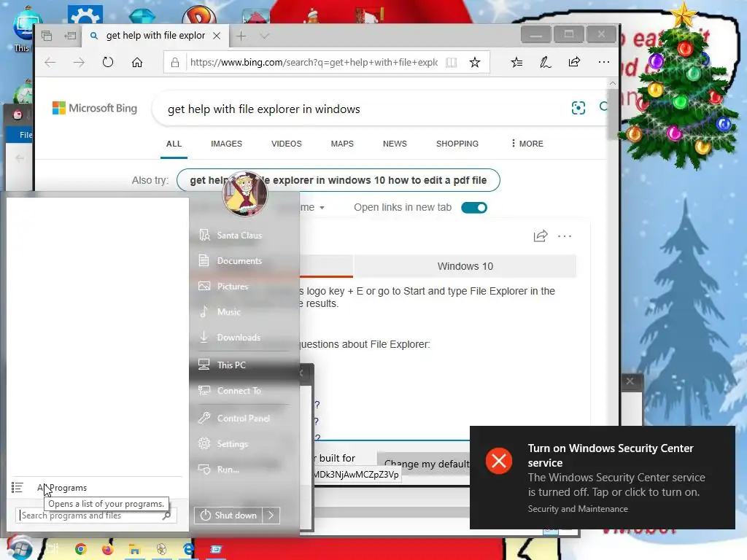Show tab previews chevron in Edge
This screenshot has width=747, height=560.
coord(265,36)
